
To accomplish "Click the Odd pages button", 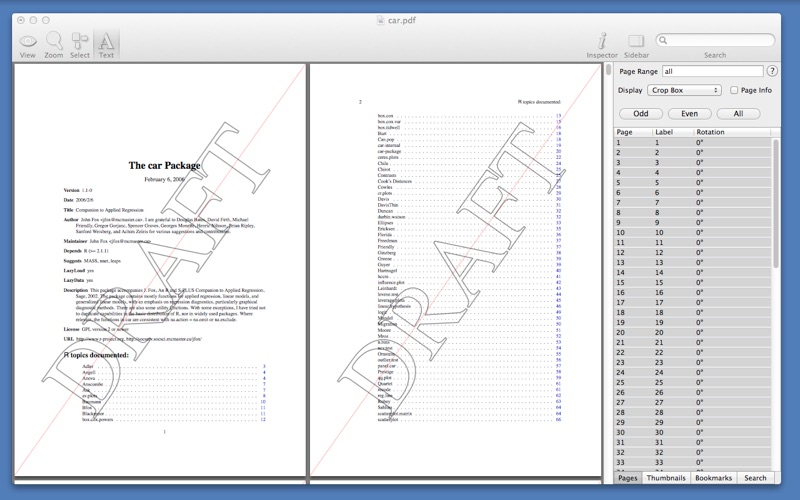I will pyautogui.click(x=641, y=114).
